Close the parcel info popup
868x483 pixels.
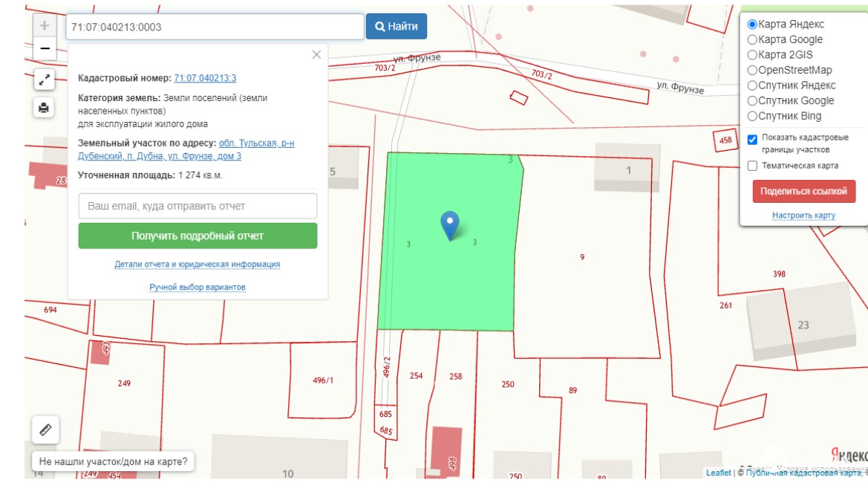(x=316, y=54)
